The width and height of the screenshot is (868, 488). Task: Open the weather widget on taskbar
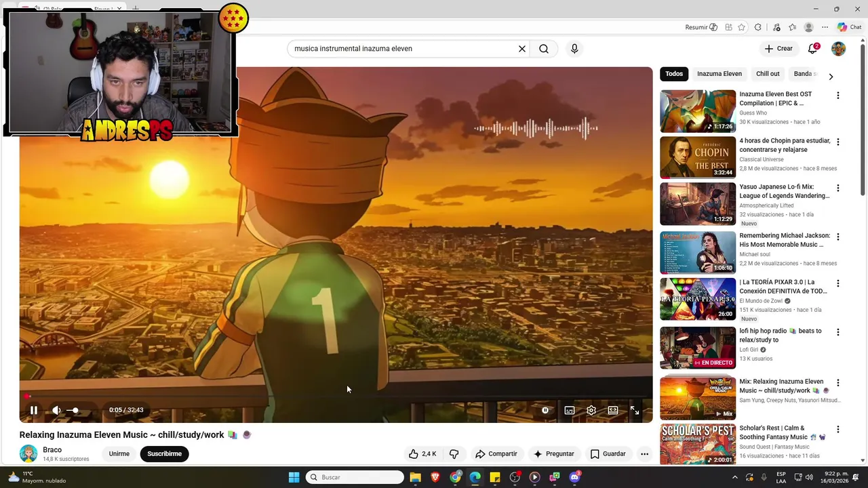pyautogui.click(x=37, y=477)
